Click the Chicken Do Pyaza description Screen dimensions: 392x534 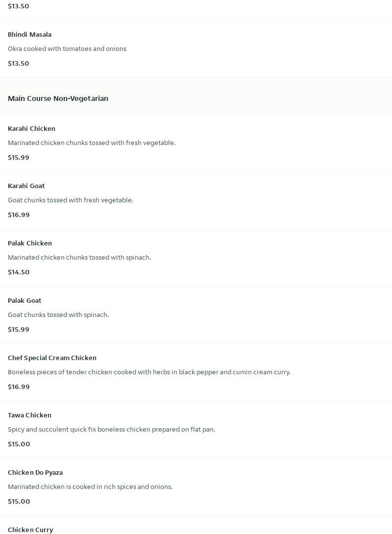[90, 486]
